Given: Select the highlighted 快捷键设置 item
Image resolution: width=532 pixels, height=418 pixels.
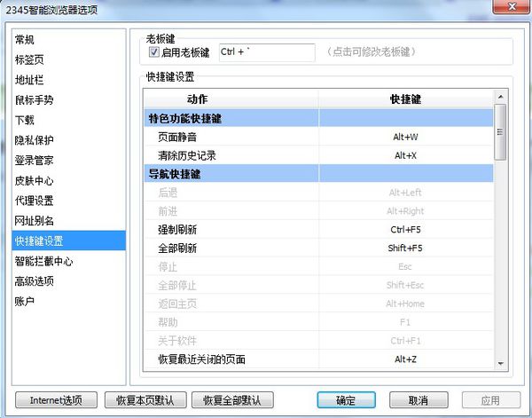Looking at the screenshot, I should [x=68, y=241].
